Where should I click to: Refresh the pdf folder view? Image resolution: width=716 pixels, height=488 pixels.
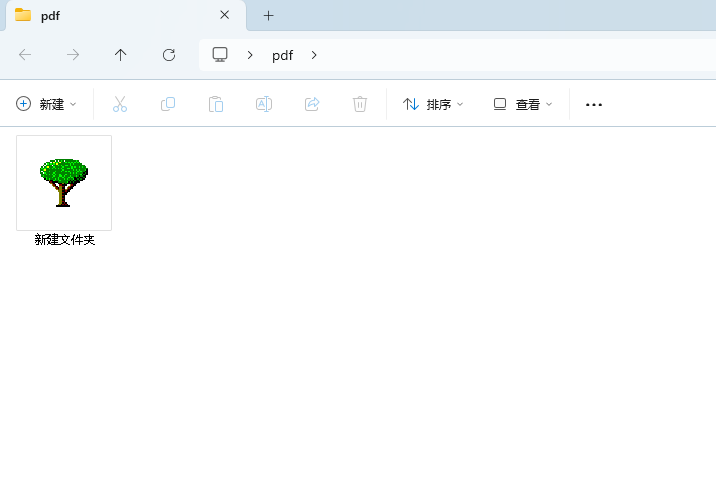point(169,55)
